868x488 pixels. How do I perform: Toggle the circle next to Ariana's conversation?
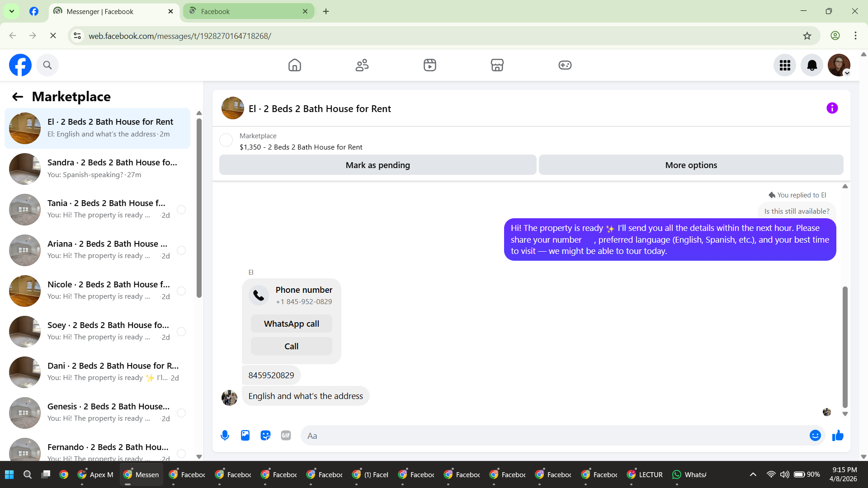(x=181, y=250)
